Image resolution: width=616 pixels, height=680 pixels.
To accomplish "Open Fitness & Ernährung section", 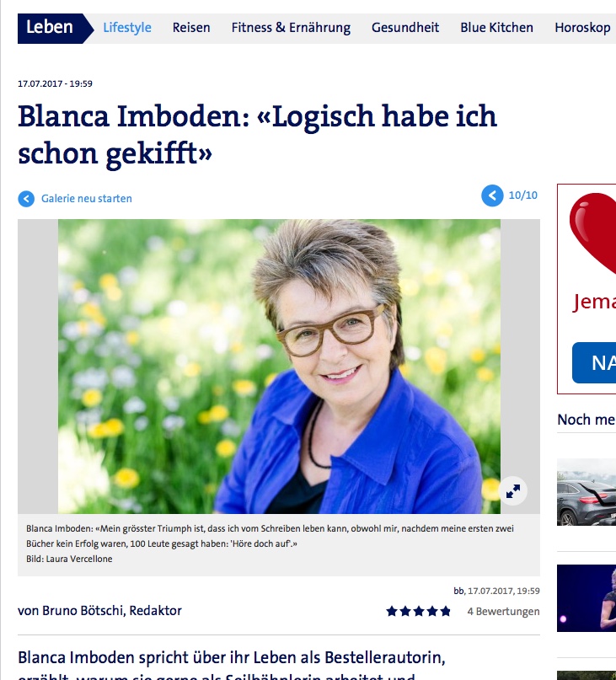I will click(x=291, y=28).
